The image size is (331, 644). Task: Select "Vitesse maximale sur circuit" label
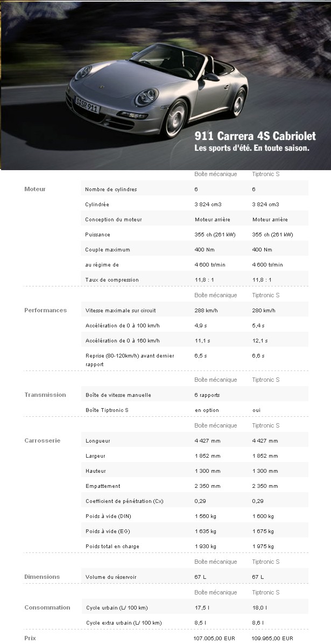click(121, 311)
